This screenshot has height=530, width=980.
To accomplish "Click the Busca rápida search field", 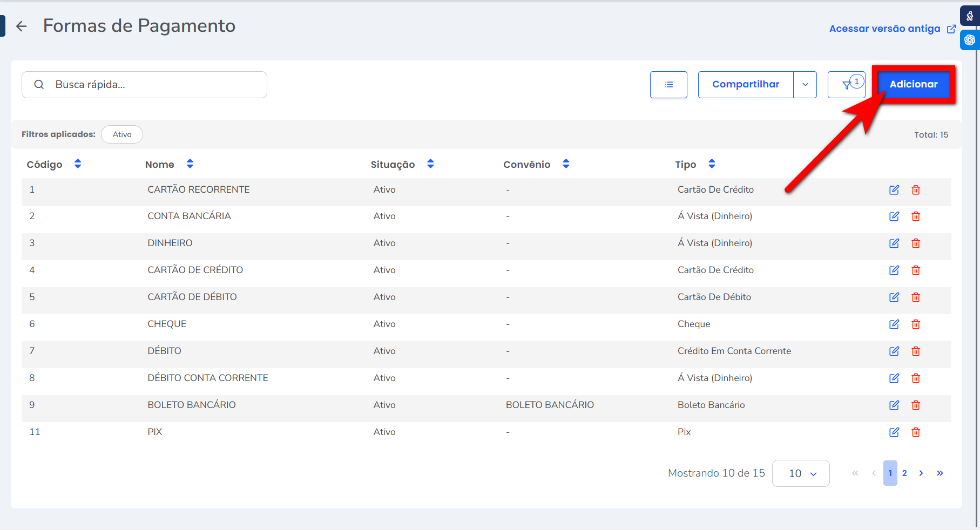I will tap(151, 85).
